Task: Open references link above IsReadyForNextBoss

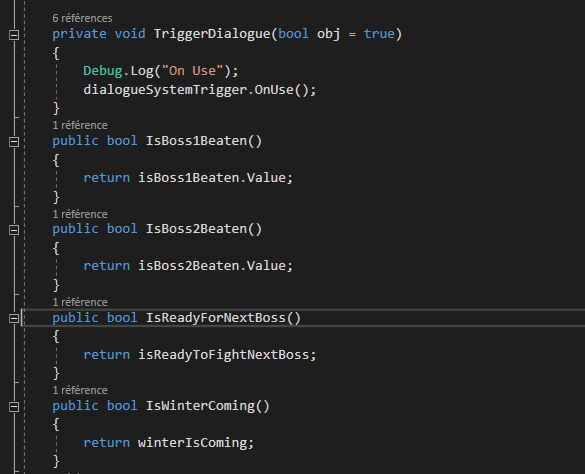Action: (80, 302)
